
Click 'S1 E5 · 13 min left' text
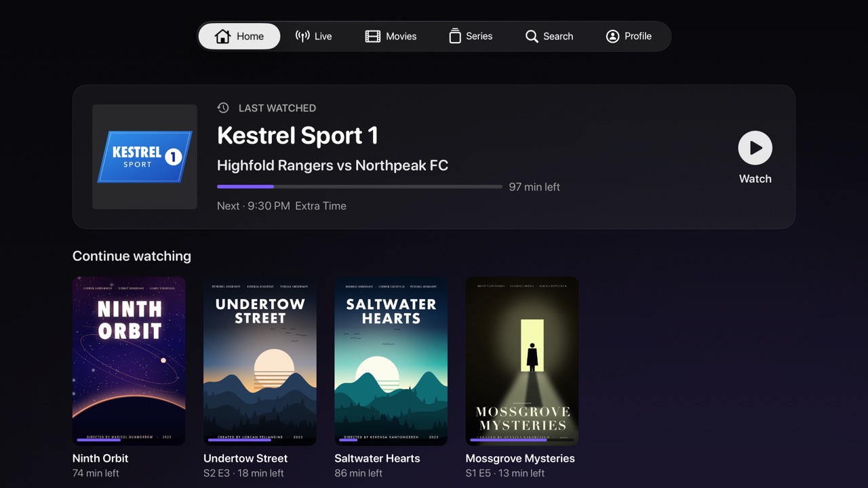(x=505, y=473)
